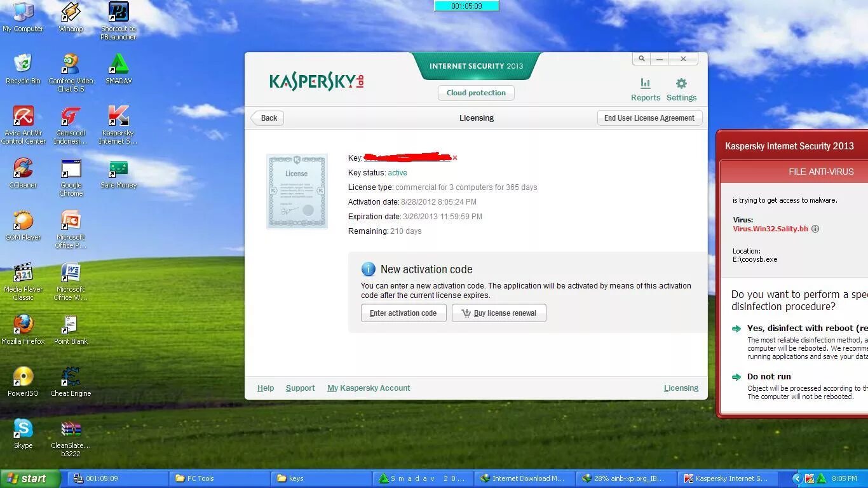This screenshot has height=488, width=868.
Task: Open the Help link
Action: point(266,388)
